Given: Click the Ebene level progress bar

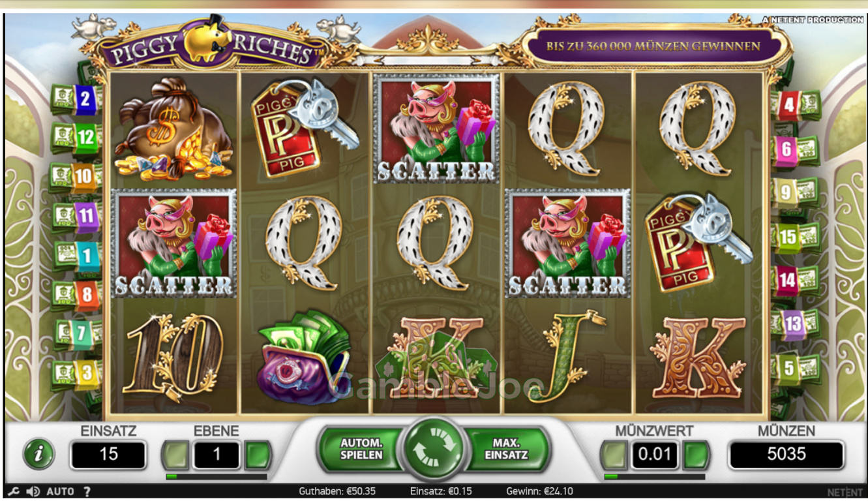Looking at the screenshot, I should tap(217, 477).
